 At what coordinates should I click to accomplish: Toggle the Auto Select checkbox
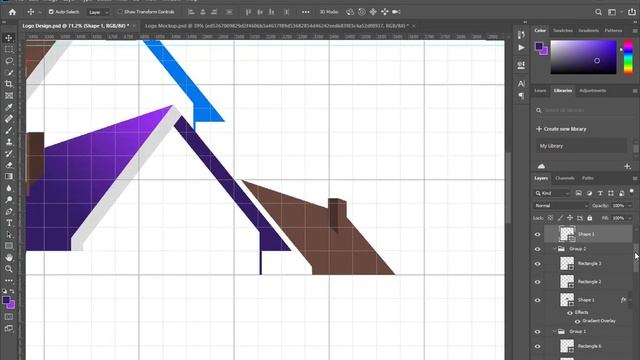click(51, 12)
